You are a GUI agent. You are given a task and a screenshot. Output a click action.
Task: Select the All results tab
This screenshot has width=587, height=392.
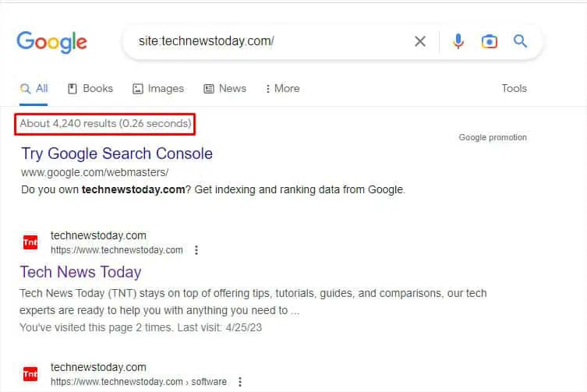(34, 89)
